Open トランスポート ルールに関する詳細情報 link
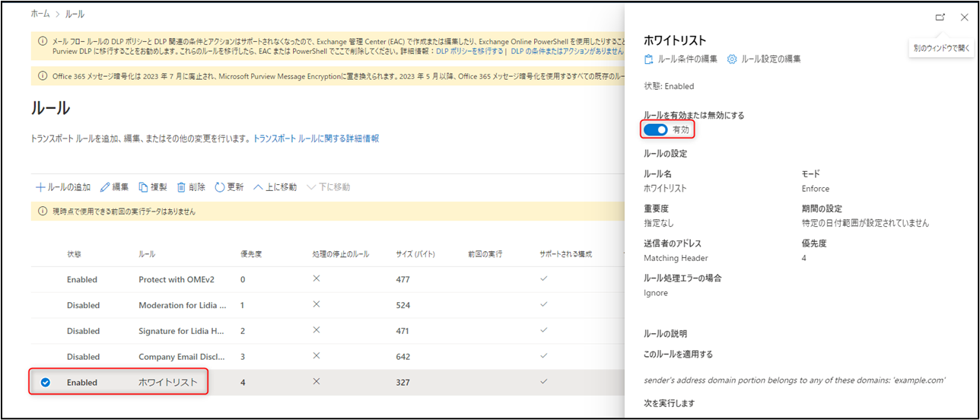 coord(316,138)
